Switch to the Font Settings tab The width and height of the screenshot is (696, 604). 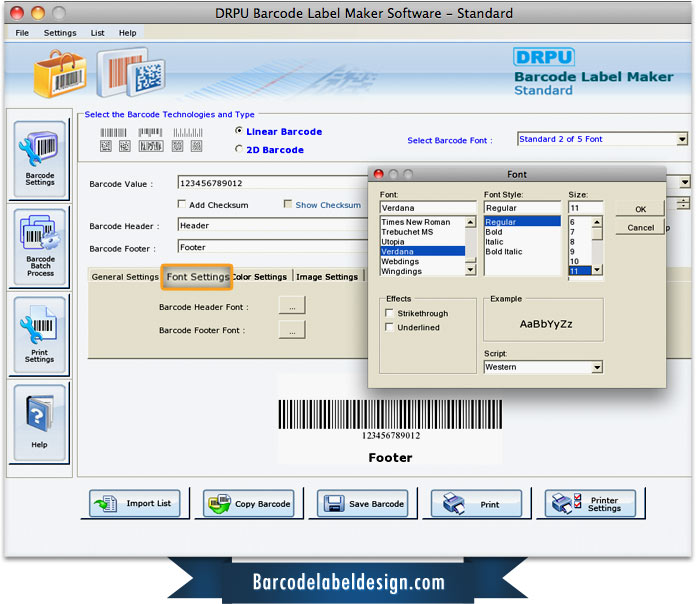pos(197,277)
